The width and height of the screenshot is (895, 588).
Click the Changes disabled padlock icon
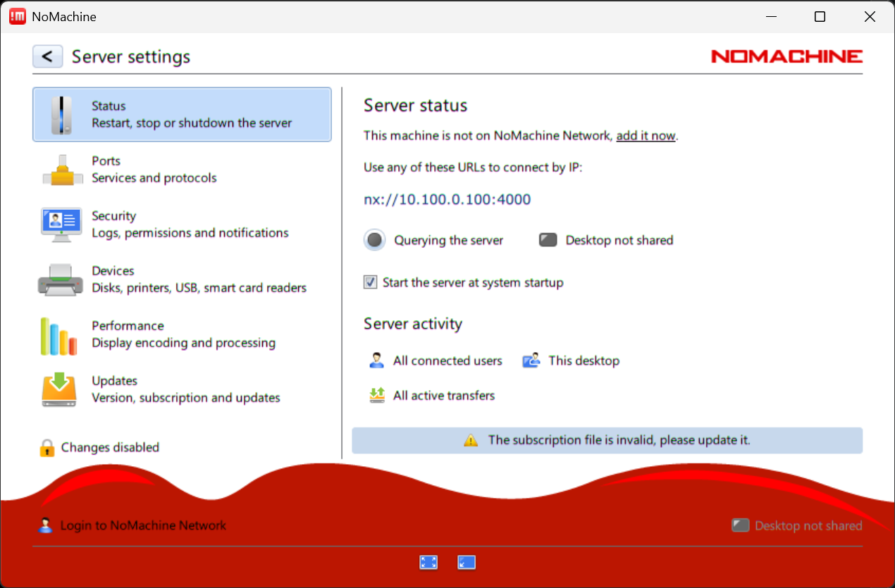tap(47, 448)
